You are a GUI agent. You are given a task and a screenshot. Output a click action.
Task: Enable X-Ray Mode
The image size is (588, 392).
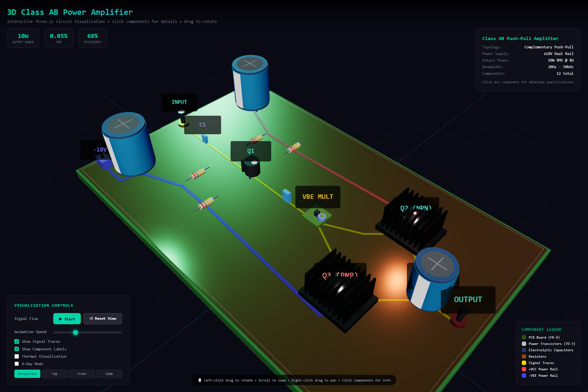pos(17,364)
